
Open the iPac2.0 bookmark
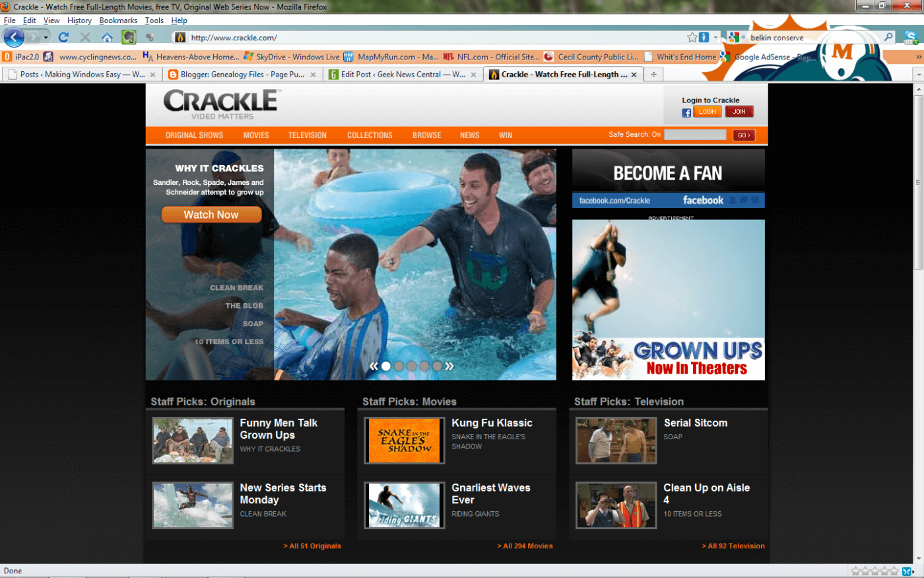(22, 57)
